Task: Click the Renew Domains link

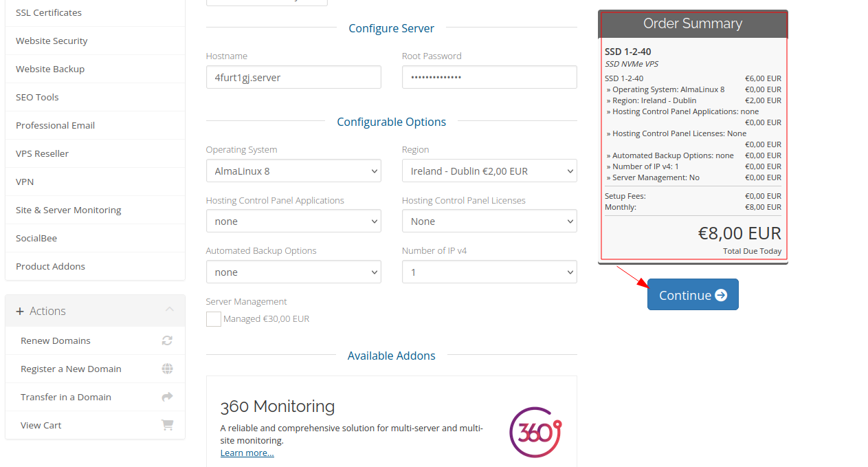Action: point(56,340)
